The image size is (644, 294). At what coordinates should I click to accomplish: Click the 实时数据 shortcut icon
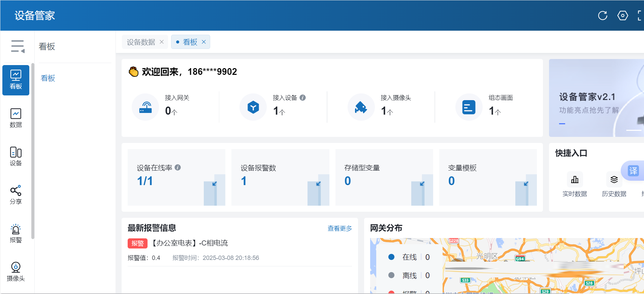pos(575,180)
